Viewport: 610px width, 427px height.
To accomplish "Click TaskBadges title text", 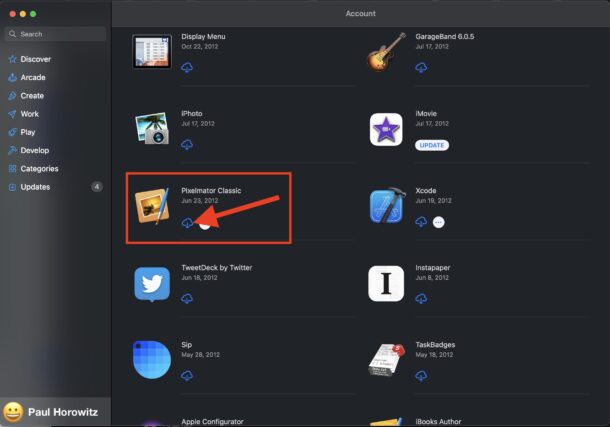I will 435,345.
